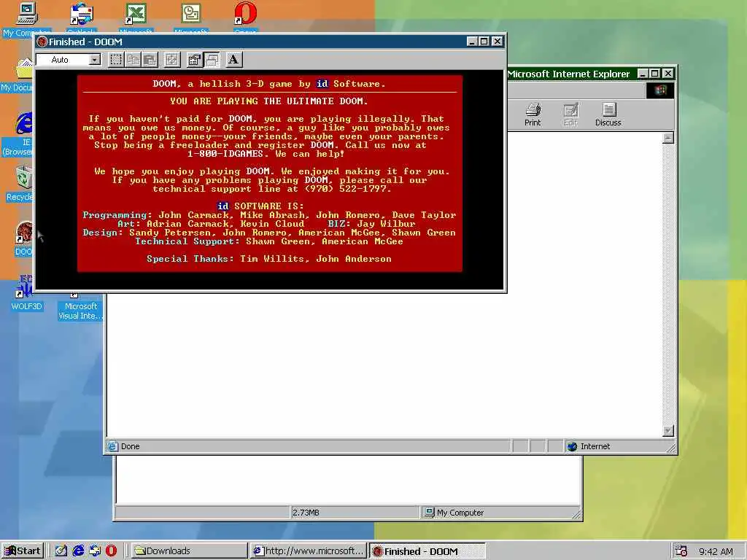Click the Font 'A' toolbar icon
747x560 pixels.
pos(233,60)
